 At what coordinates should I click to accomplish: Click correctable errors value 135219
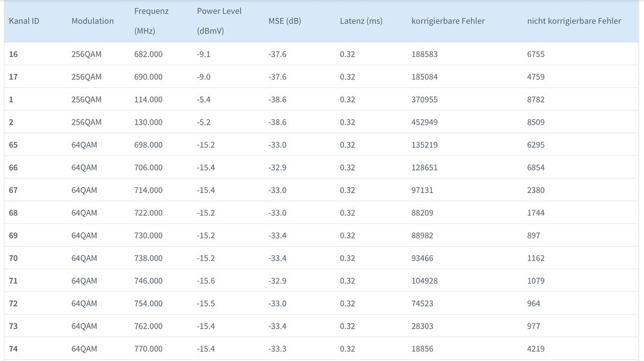tap(425, 145)
